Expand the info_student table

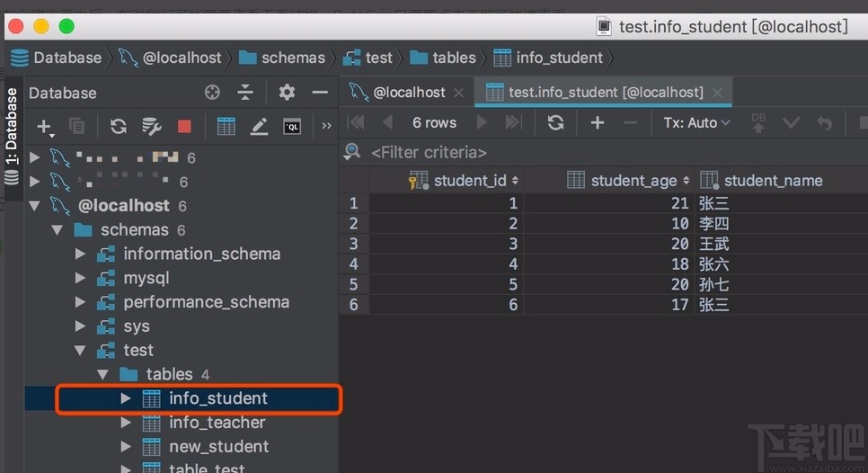tap(126, 398)
